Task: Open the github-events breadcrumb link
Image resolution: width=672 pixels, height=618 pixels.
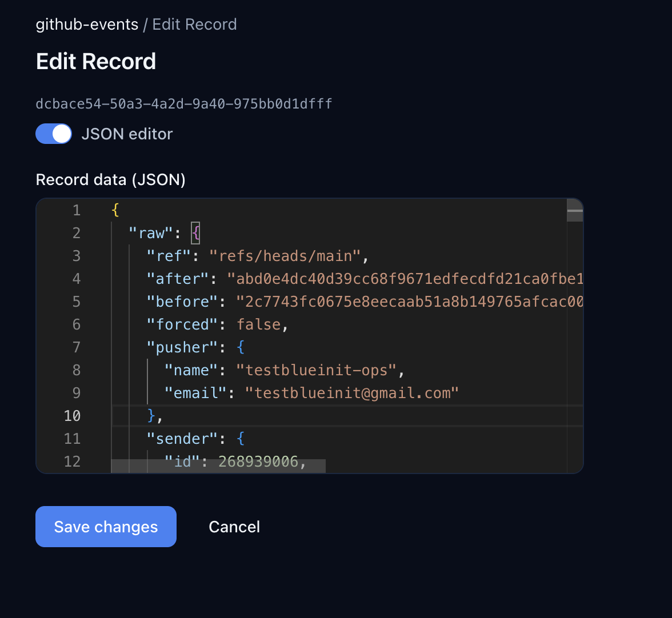Action: point(87,24)
